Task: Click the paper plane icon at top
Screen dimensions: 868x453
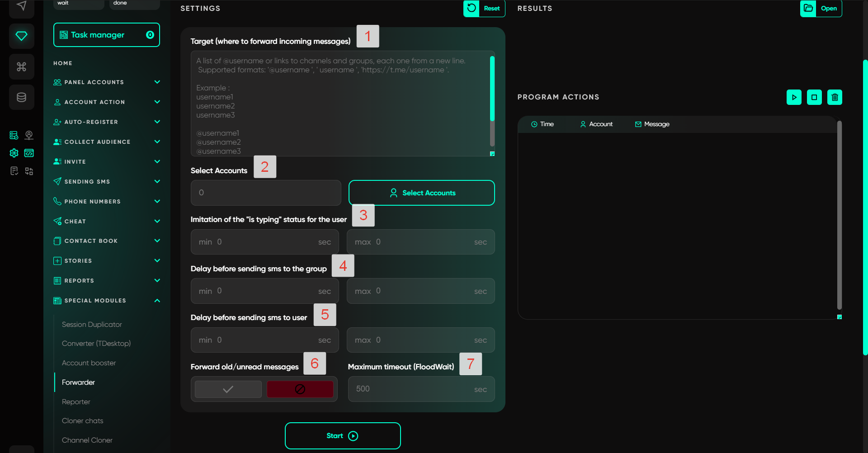Action: click(21, 6)
